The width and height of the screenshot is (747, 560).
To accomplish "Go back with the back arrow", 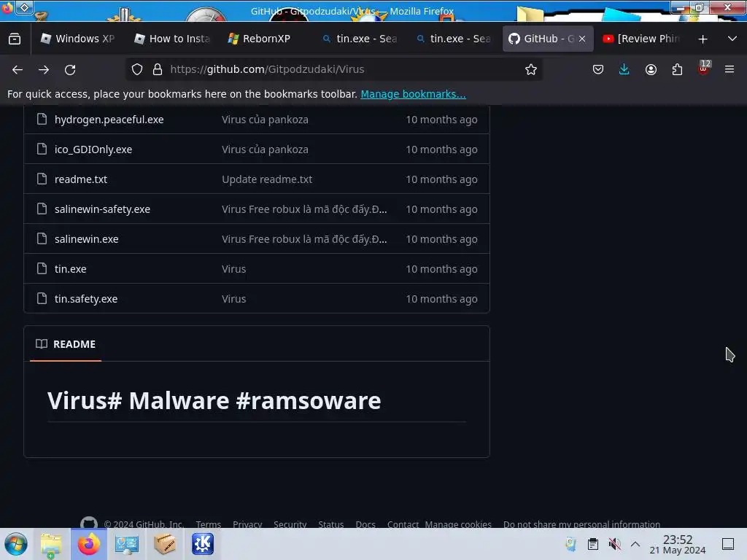I will point(18,69).
